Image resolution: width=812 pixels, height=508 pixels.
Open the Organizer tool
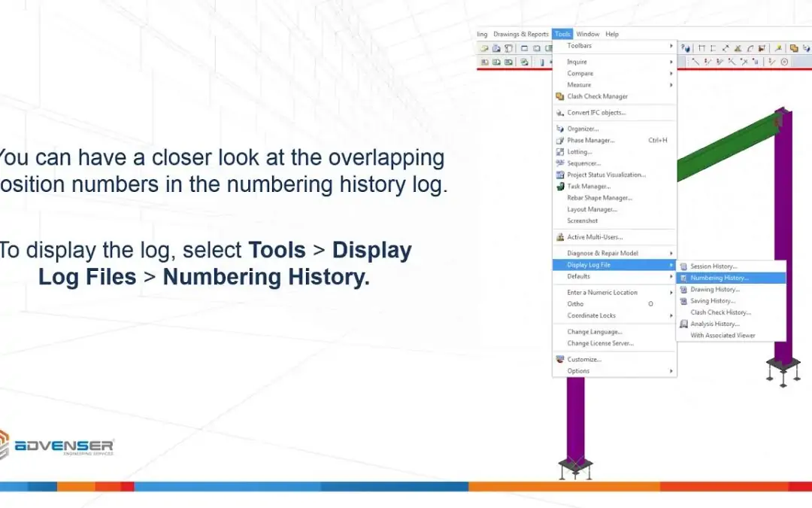point(583,129)
